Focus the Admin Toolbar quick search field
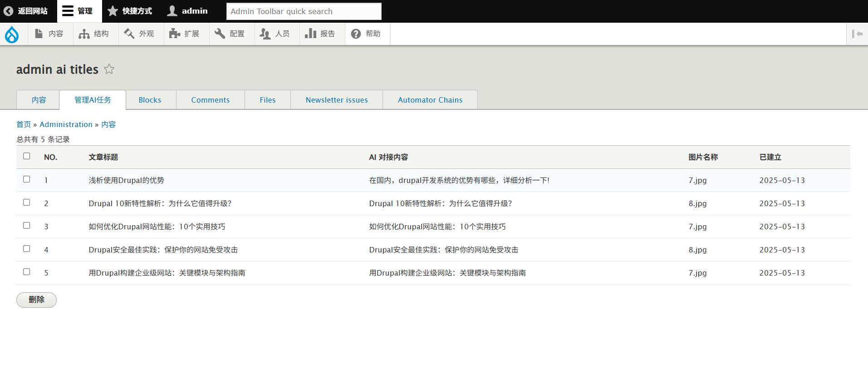The image size is (868, 370). [x=304, y=11]
